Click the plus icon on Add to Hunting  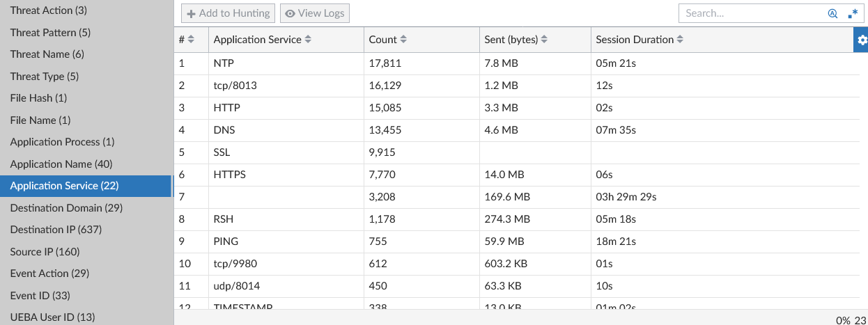coord(192,13)
